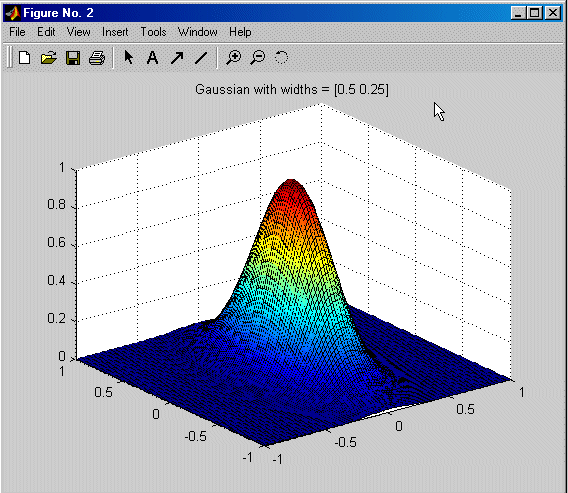This screenshot has width=568, height=493.
Task: Open the Window menu
Action: tap(197, 32)
